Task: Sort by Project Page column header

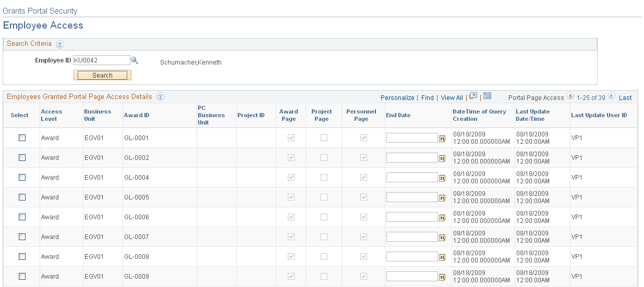Action: click(322, 115)
